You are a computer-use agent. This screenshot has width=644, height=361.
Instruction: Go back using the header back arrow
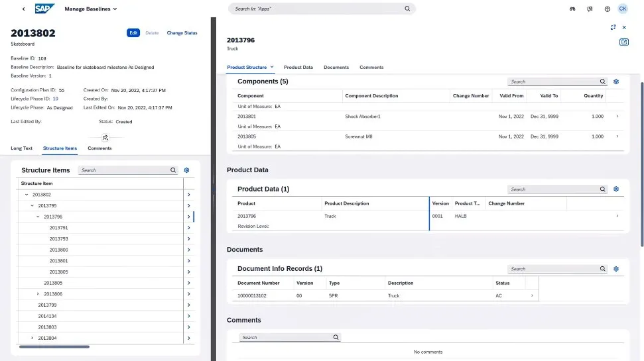(x=23, y=9)
